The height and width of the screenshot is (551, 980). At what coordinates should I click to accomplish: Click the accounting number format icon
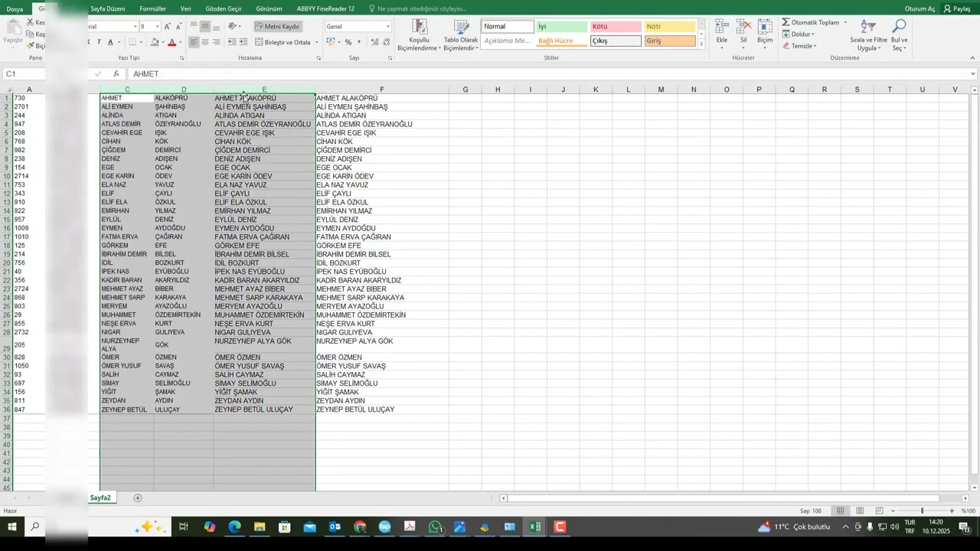pyautogui.click(x=331, y=42)
